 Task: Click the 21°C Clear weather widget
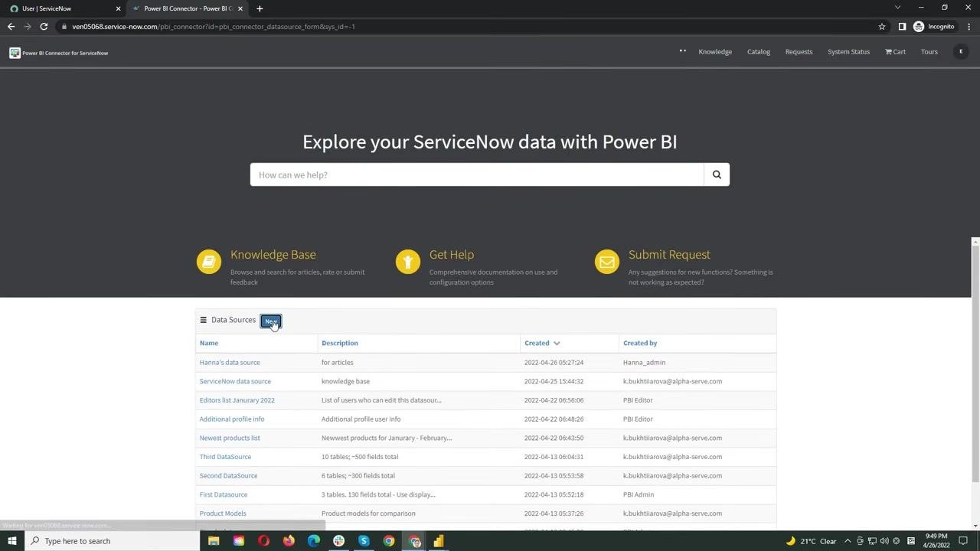pos(812,541)
